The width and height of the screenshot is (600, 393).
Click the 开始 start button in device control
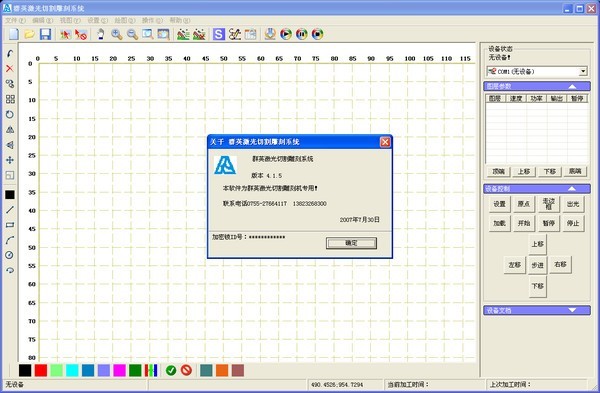(x=524, y=223)
